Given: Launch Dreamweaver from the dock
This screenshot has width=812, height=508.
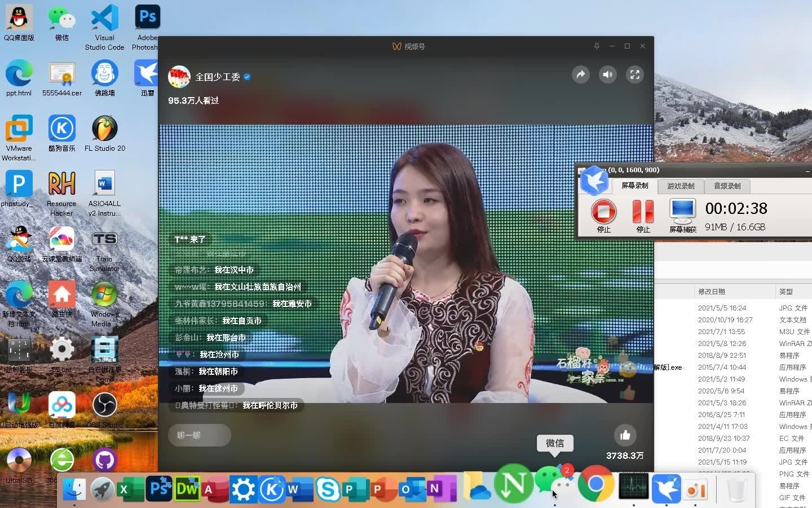Looking at the screenshot, I should click(x=187, y=489).
